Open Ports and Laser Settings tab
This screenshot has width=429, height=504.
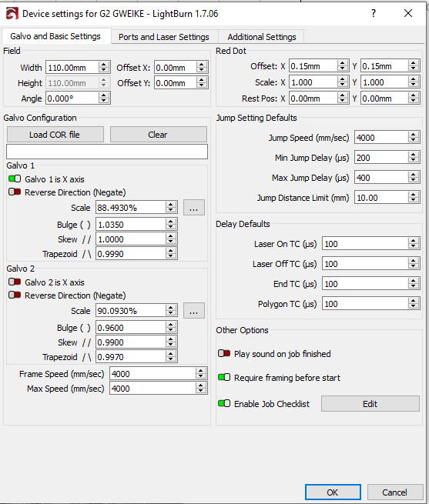pos(164,37)
